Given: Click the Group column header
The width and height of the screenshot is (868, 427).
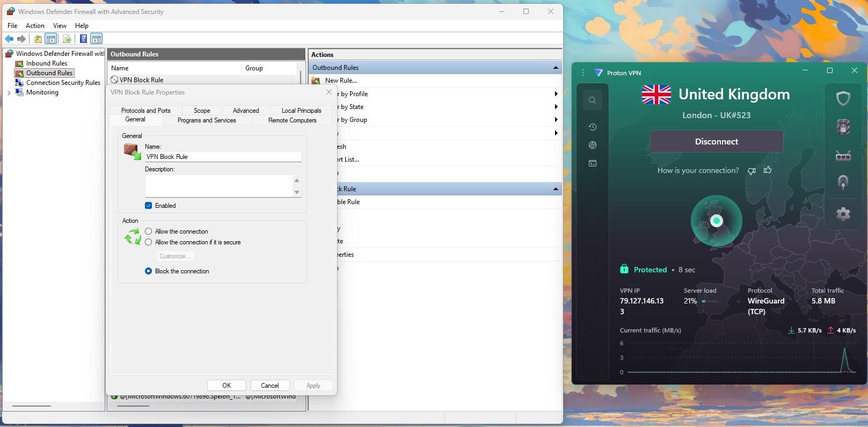Looking at the screenshot, I should pyautogui.click(x=269, y=68).
